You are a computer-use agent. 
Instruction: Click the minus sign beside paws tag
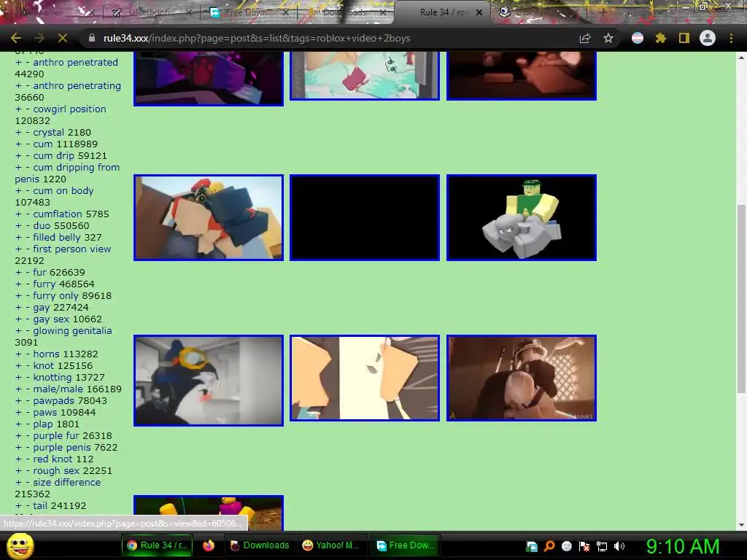click(28, 413)
